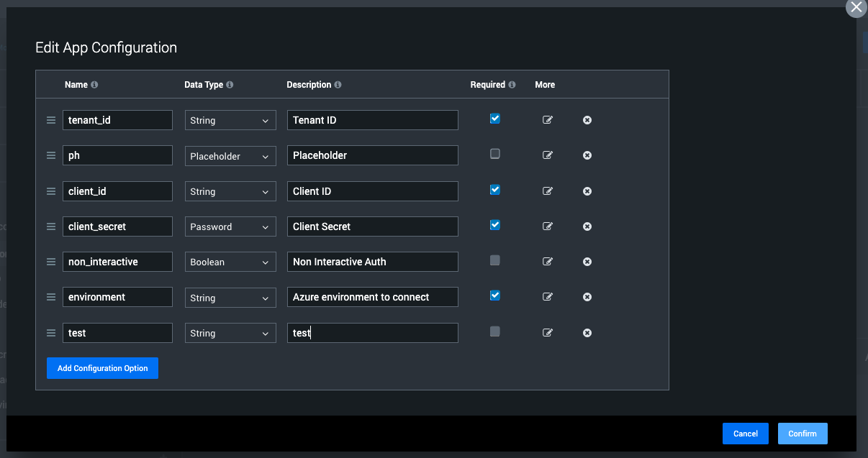Delete the ph configuration option

(x=587, y=155)
